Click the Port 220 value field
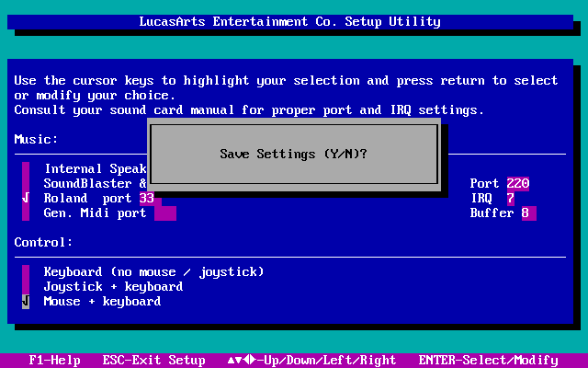 517,184
